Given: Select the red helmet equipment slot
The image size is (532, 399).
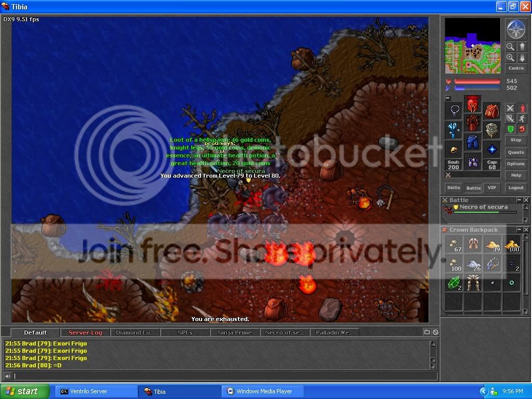Looking at the screenshot, I should point(473,104).
